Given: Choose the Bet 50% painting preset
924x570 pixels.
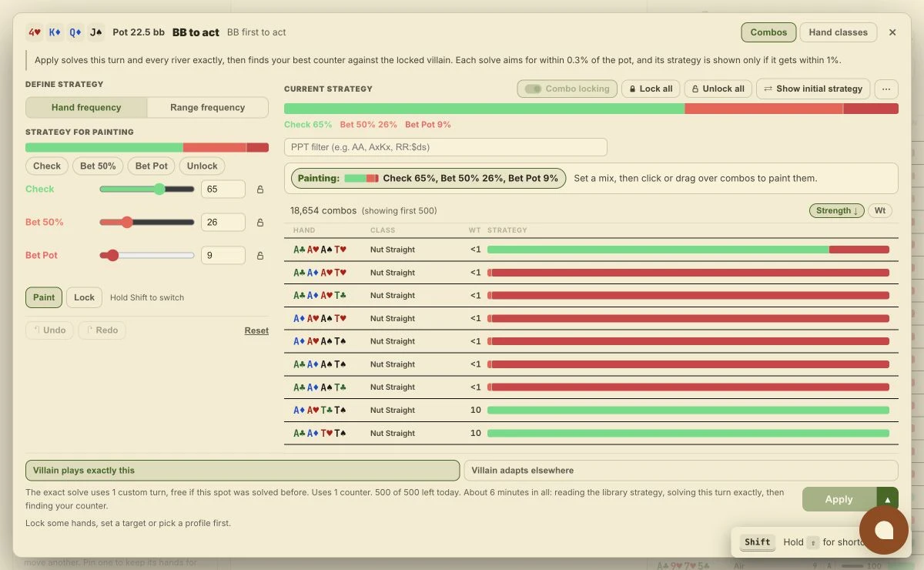Looking at the screenshot, I should coord(98,166).
